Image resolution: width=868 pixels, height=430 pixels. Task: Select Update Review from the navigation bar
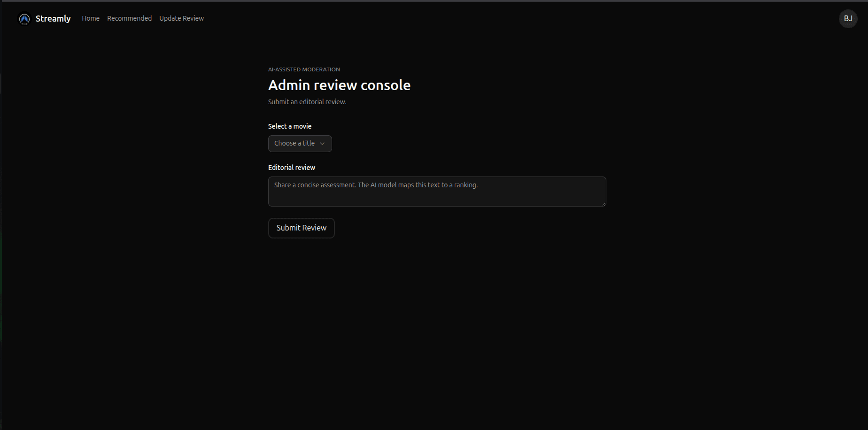181,18
